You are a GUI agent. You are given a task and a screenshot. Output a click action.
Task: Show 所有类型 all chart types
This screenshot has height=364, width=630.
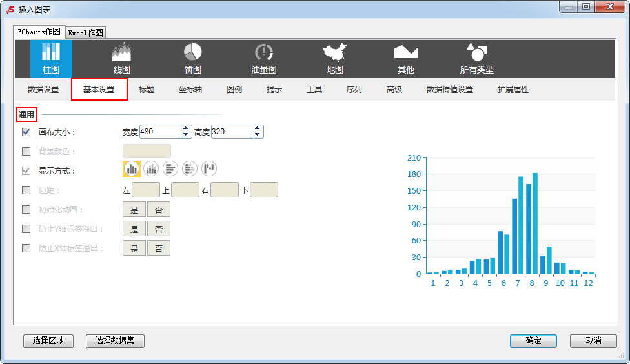pyautogui.click(x=477, y=59)
